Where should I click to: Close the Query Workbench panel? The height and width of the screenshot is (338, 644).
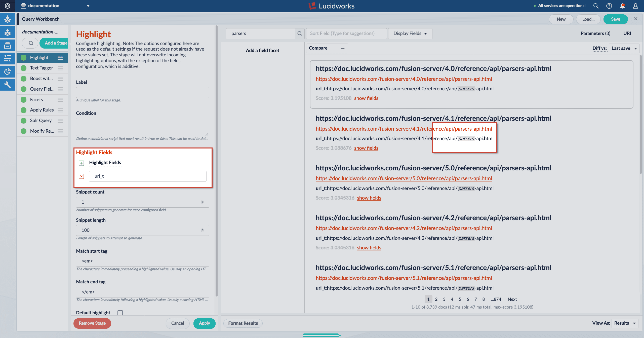click(636, 19)
